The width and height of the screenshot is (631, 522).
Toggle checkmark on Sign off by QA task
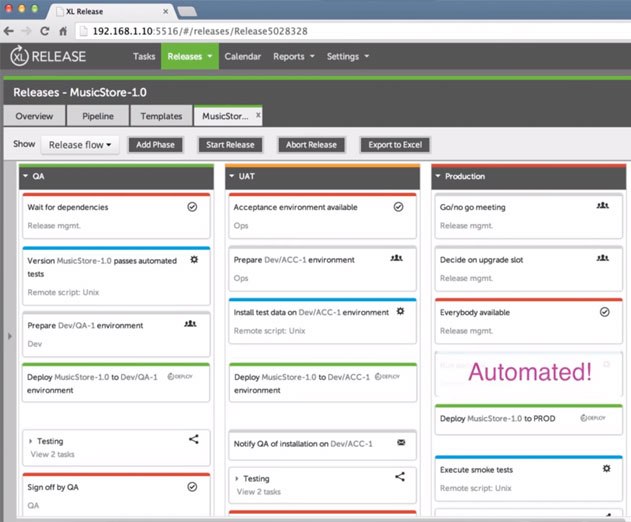point(192,487)
